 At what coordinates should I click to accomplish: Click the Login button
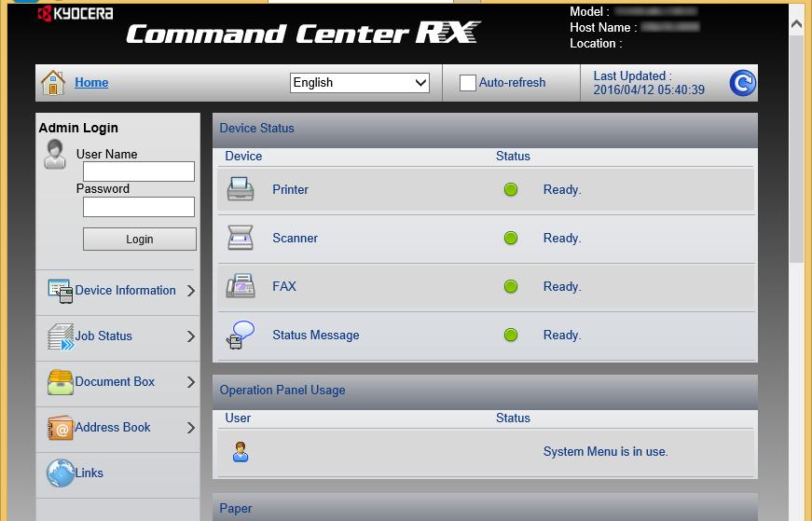pyautogui.click(x=140, y=240)
